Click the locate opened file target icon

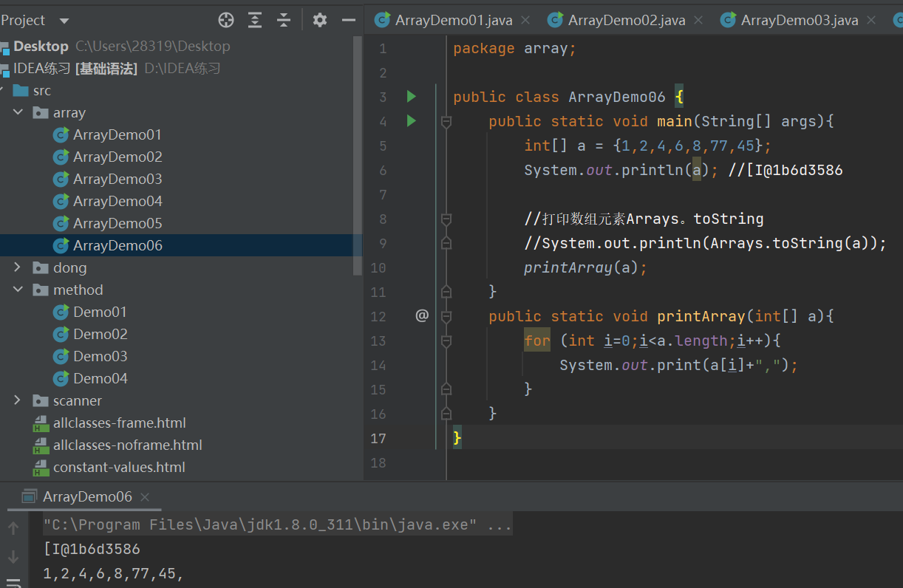coord(226,20)
